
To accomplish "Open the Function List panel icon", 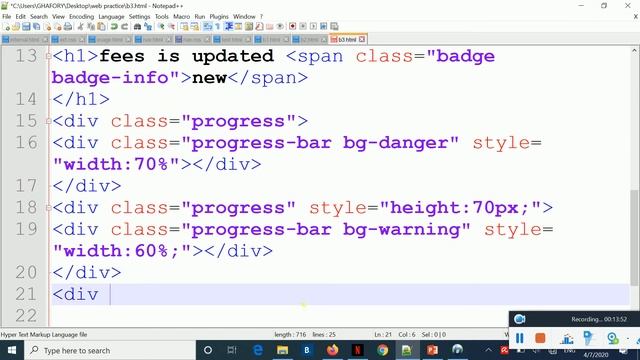I will [x=259, y=27].
